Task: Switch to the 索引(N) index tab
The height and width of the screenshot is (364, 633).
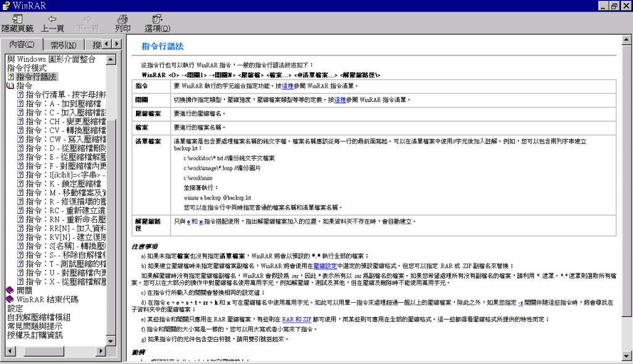Action: click(x=64, y=44)
